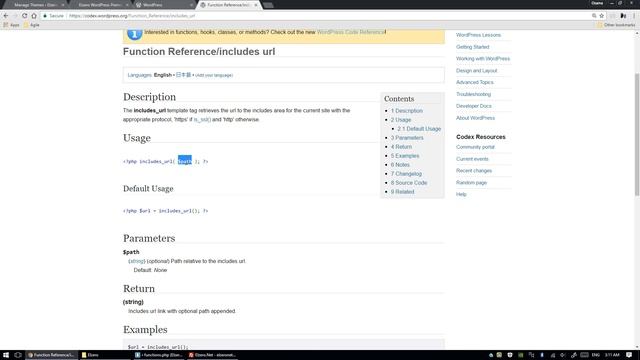640x360 pixels.
Task: Jump to 8 Source Code in Contents
Action: pyautogui.click(x=409, y=182)
